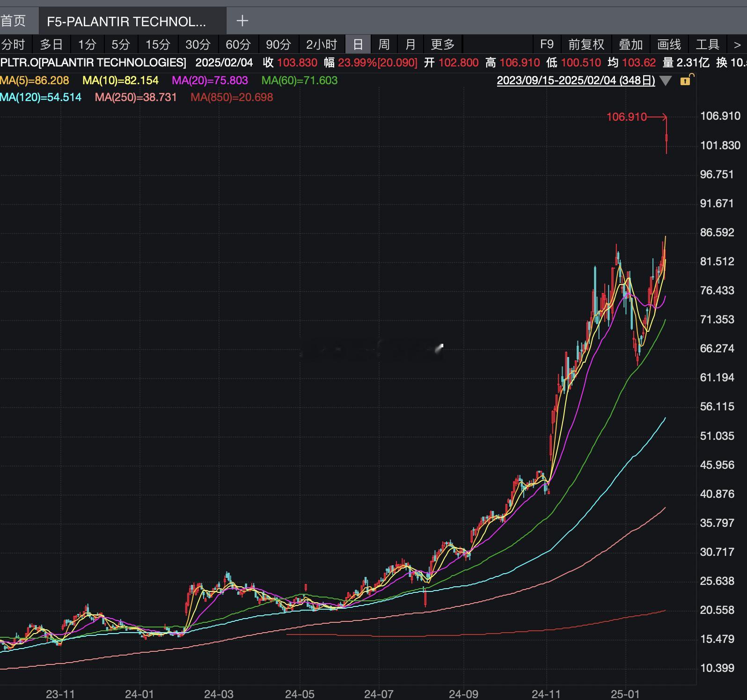The height and width of the screenshot is (700, 747).
Task: Click the 106.910 high price annotation
Action: coord(626,117)
